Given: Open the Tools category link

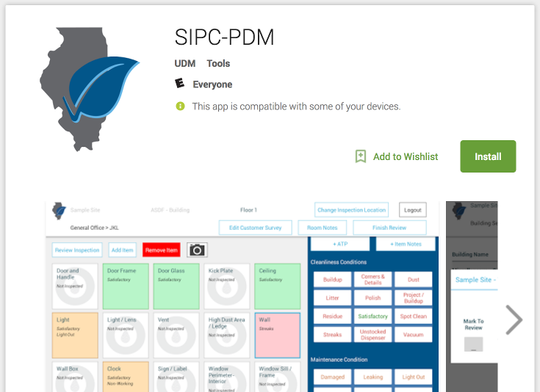Looking at the screenshot, I should point(218,64).
